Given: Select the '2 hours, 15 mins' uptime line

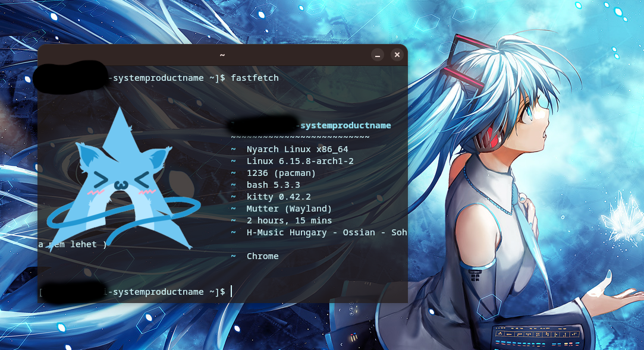Looking at the screenshot, I should pos(289,220).
